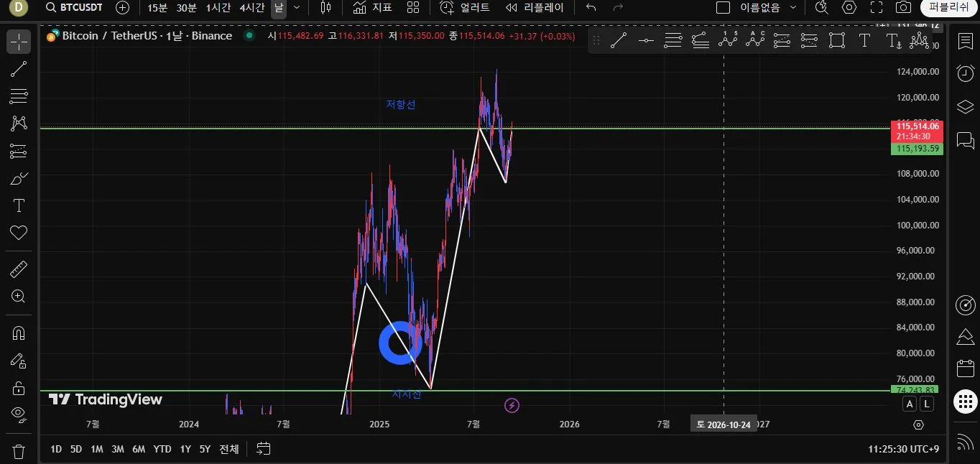Image resolution: width=980 pixels, height=464 pixels.
Task: Toggle log scale L button
Action: point(927,404)
